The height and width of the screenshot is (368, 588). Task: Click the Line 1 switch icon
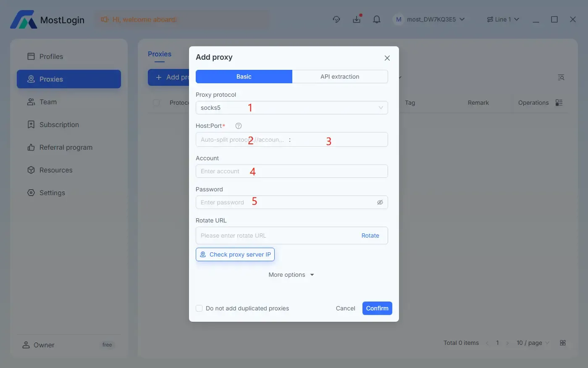click(x=490, y=19)
